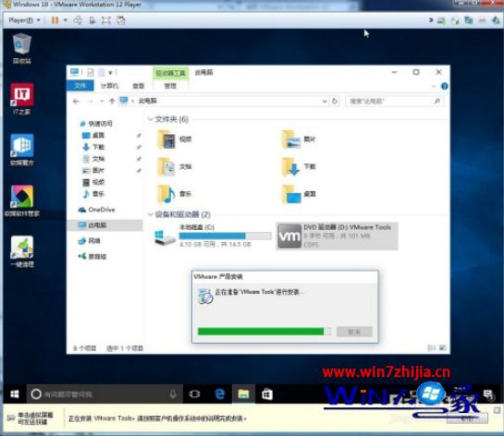The height and width of the screenshot is (436, 504).
Task: Collapse the devices and drives group
Action: (150, 214)
